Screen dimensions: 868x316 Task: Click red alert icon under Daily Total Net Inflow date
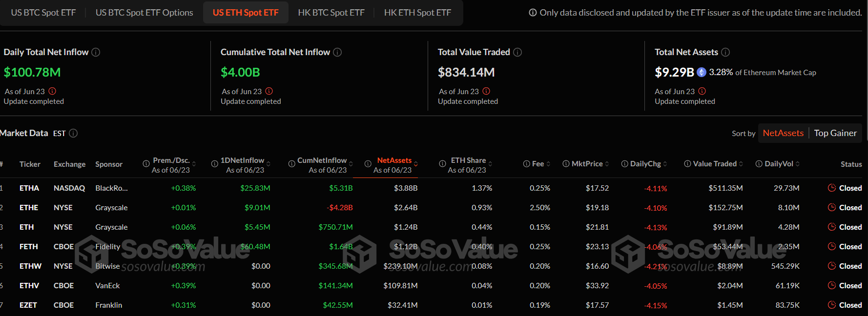[x=52, y=91]
